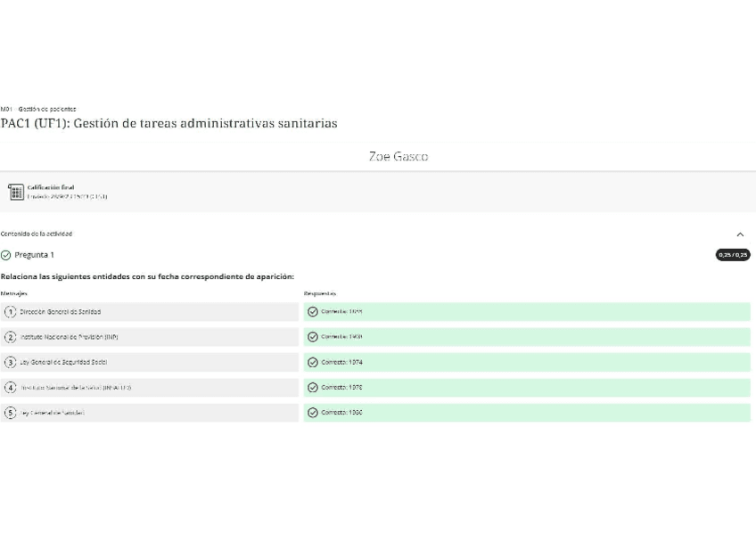This screenshot has height=534, width=756.
Task: Click the correct-answer checkmark in the first response row
Action: [312, 312]
